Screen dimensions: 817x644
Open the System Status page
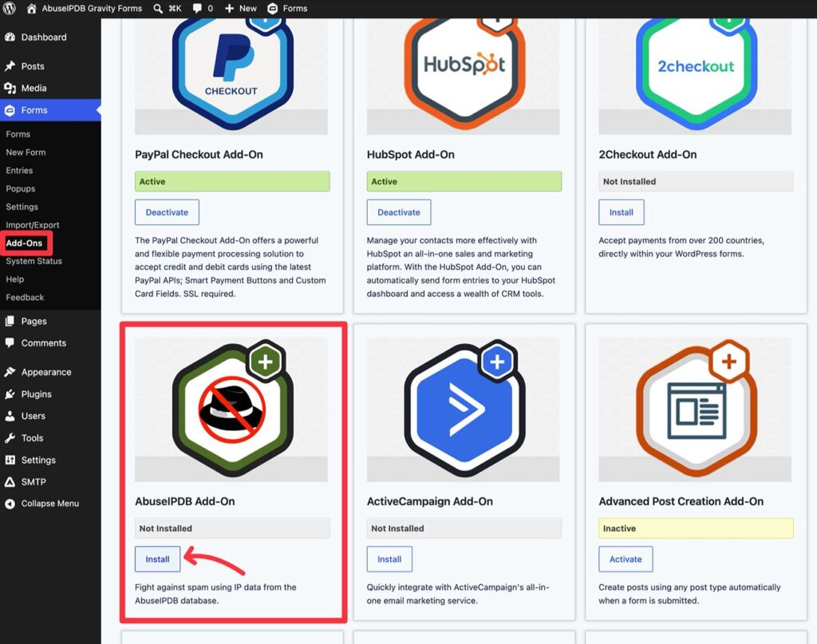click(34, 261)
